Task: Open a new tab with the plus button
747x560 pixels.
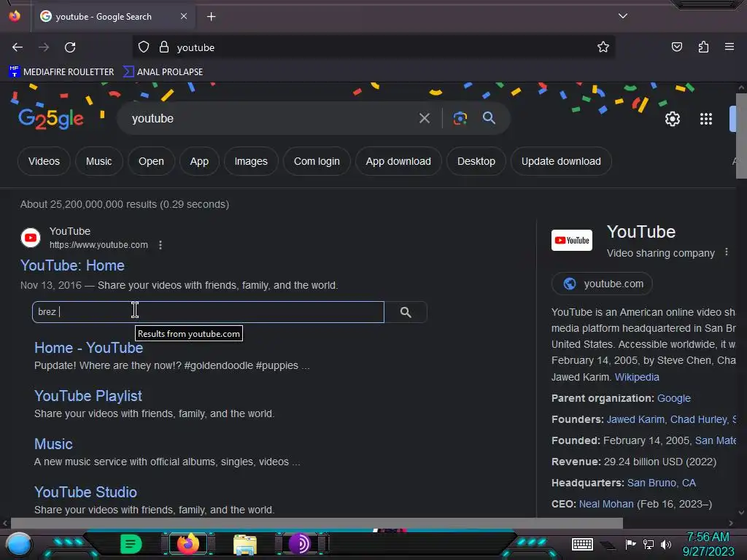Action: click(211, 17)
